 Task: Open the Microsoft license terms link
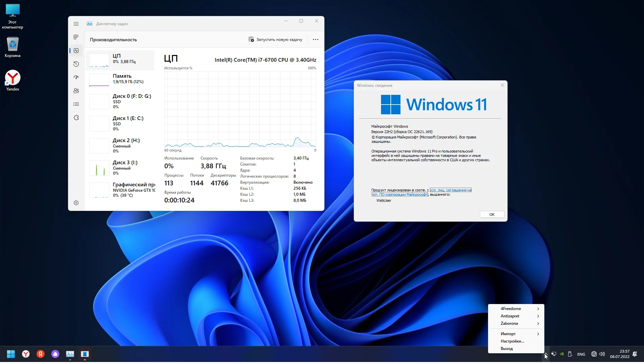coord(450,190)
